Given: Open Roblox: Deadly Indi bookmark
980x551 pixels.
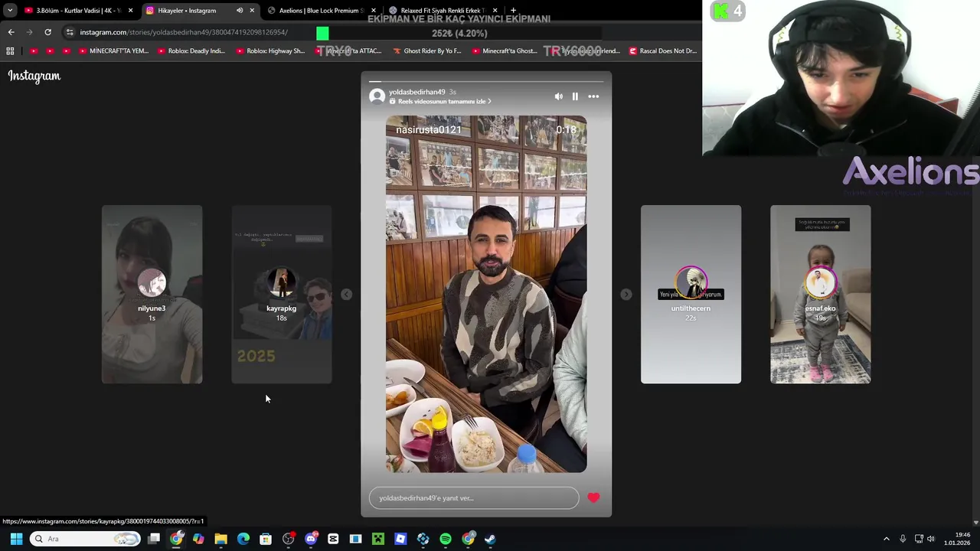Looking at the screenshot, I should [x=191, y=51].
